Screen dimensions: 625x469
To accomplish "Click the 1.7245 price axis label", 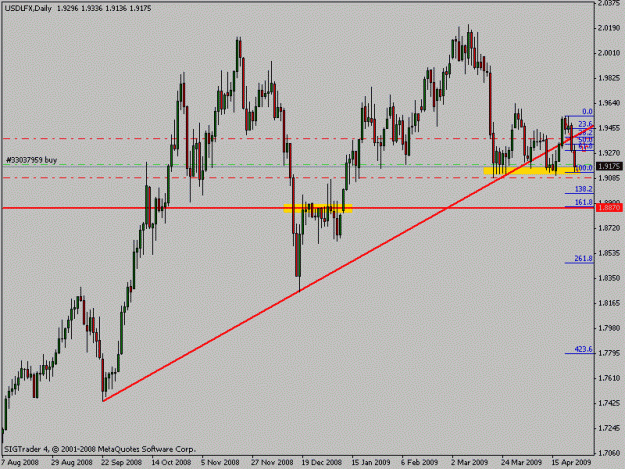I will pos(609,428).
